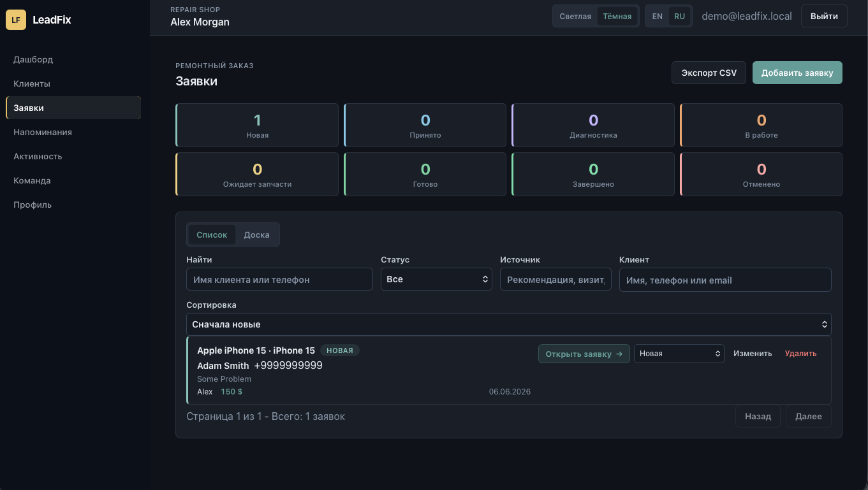Screen dimensions: 868x490
Task: Switch theme to Светлая
Action: pyautogui.click(x=575, y=17)
